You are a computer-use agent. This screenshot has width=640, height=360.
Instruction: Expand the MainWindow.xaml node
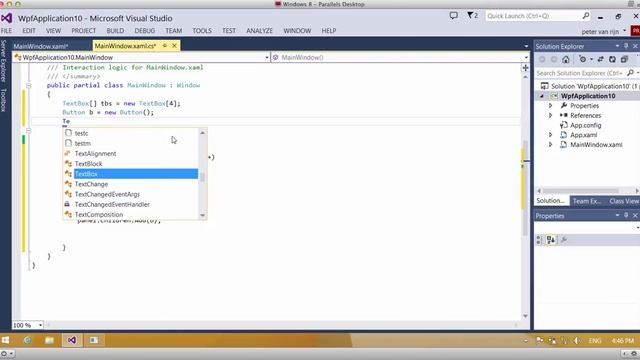(x=550, y=144)
